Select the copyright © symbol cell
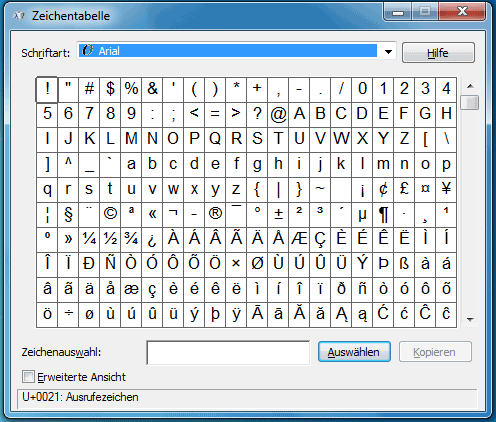This screenshot has width=496, height=422. coord(110,215)
